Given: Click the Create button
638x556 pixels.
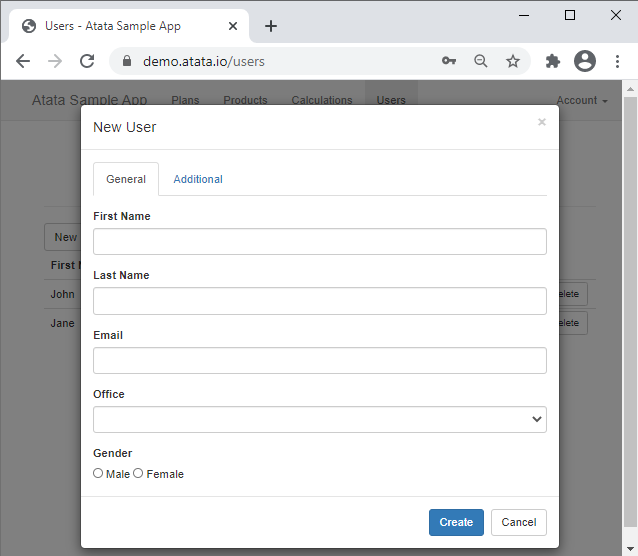Looking at the screenshot, I should tap(456, 522).
